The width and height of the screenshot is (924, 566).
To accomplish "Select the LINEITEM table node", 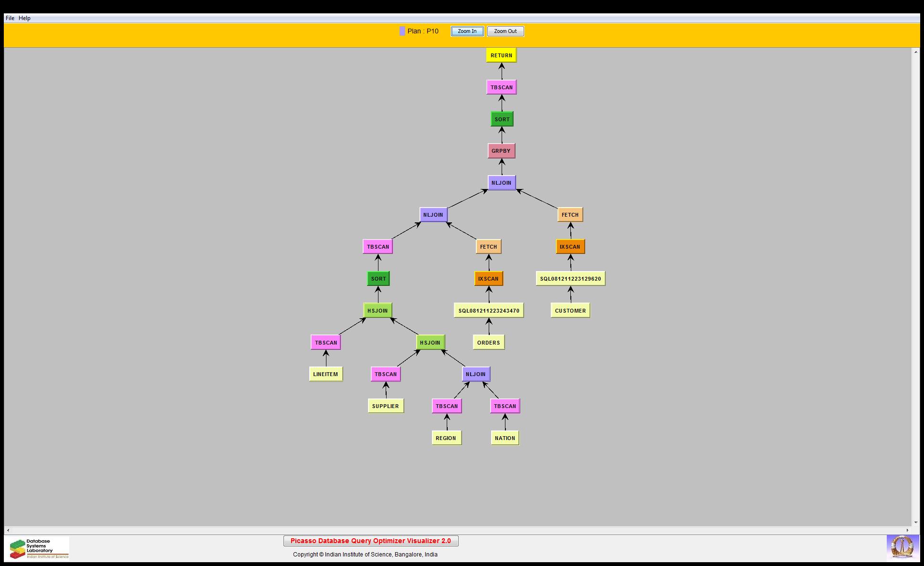I will click(x=325, y=374).
